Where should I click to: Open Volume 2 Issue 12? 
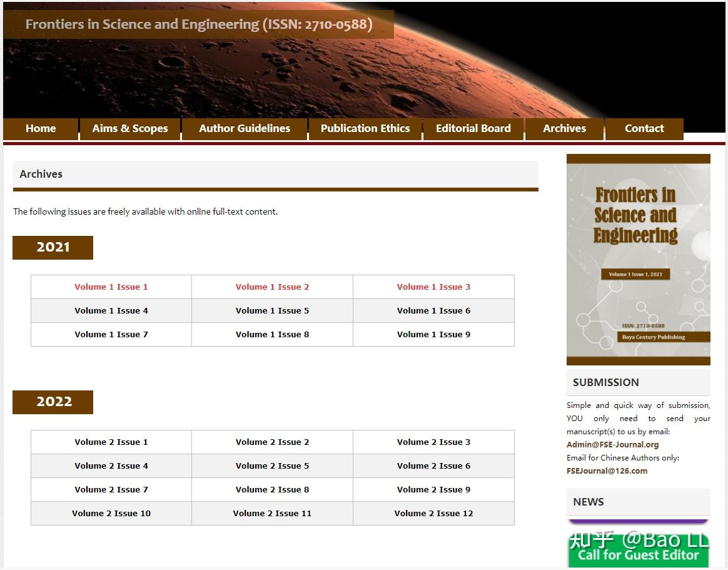pos(433,513)
